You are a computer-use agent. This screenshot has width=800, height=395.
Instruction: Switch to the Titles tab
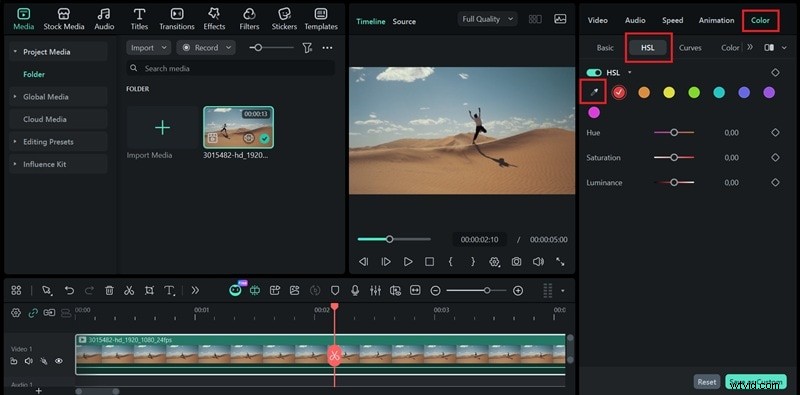(139, 19)
